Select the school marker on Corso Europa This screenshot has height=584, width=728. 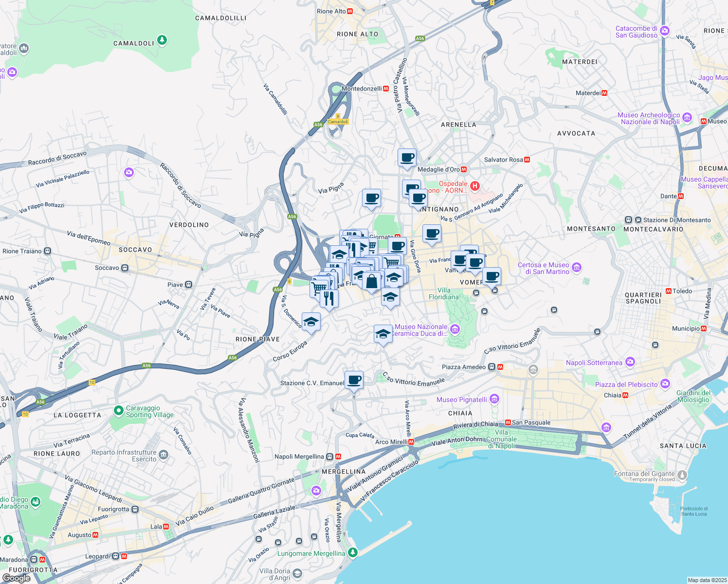[x=311, y=322]
